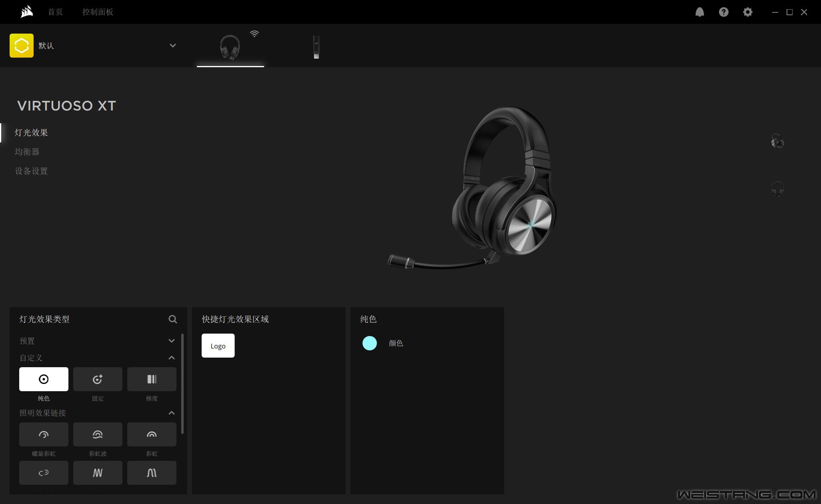821x504 pixels.
Task: Click the VIRTUOSO XT device title
Action: pyautogui.click(x=66, y=106)
